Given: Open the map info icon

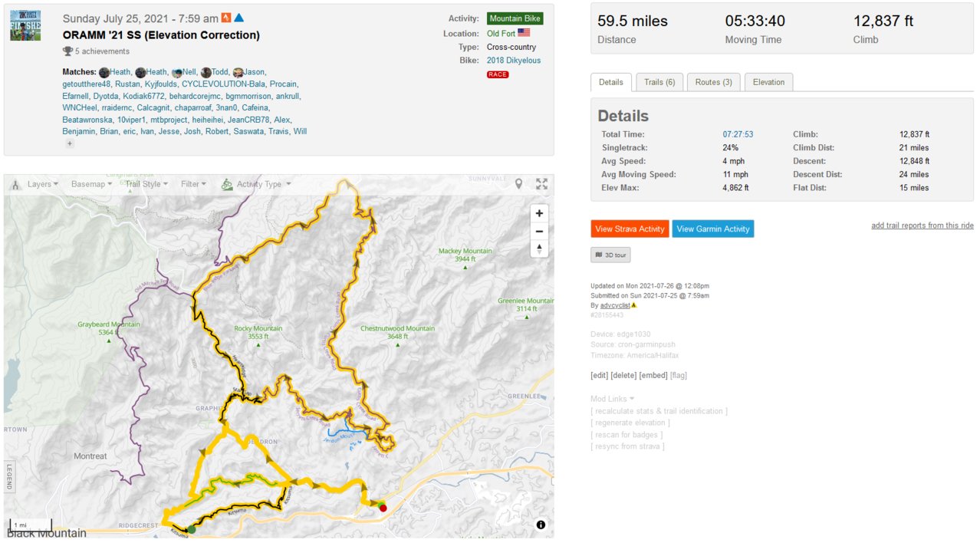Looking at the screenshot, I should 541,525.
